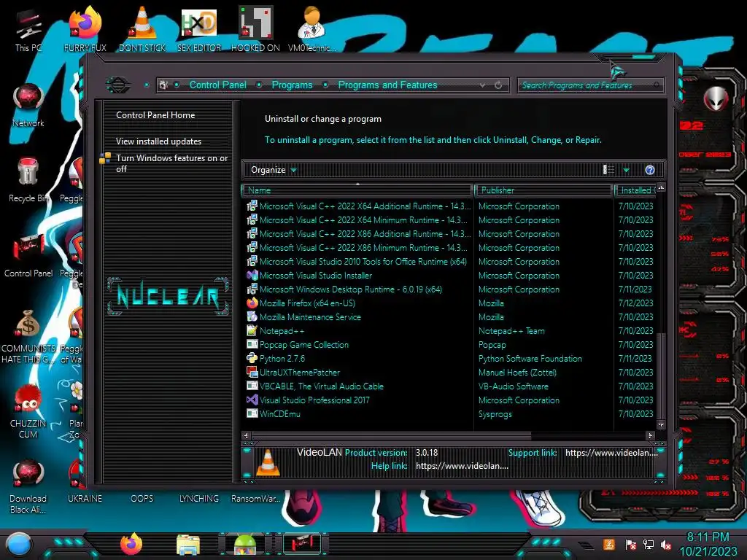Click the UltraUXThemePatcher program icon
This screenshot has height=560, width=747.
tap(252, 372)
